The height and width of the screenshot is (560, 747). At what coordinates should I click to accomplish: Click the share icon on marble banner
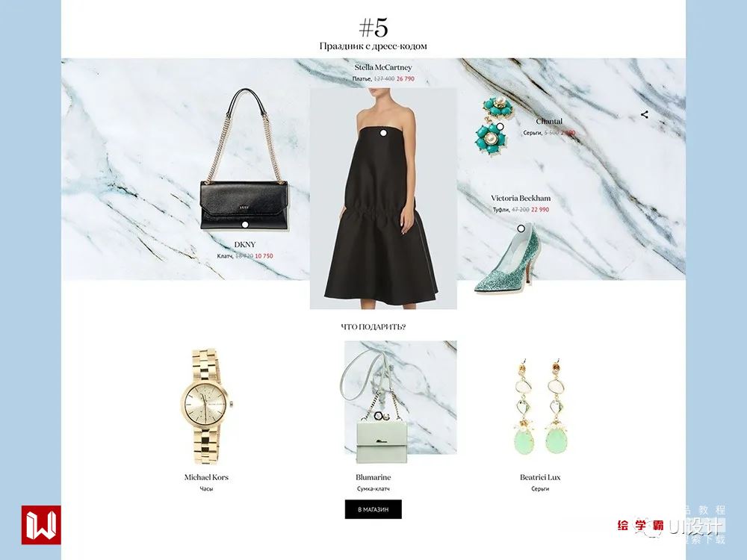(645, 114)
